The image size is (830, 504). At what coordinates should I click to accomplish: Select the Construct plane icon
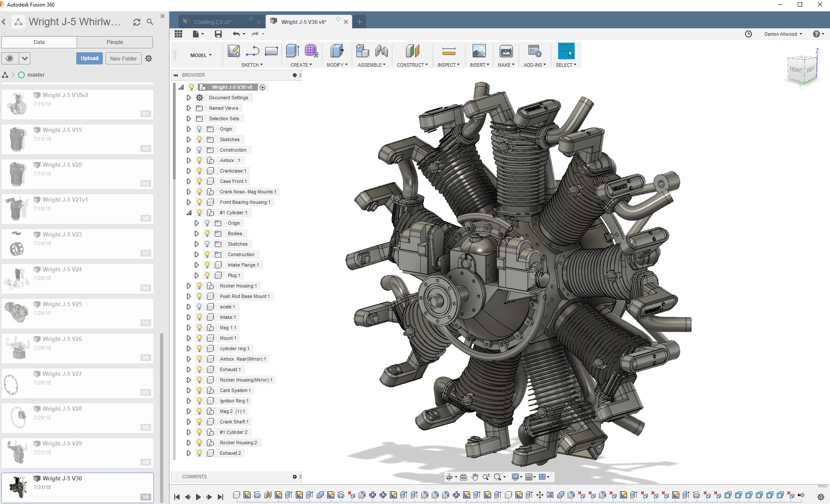[412, 51]
